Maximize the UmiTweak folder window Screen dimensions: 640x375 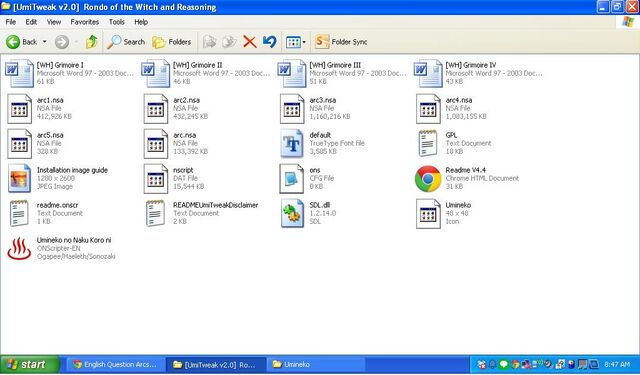tap(618, 7)
